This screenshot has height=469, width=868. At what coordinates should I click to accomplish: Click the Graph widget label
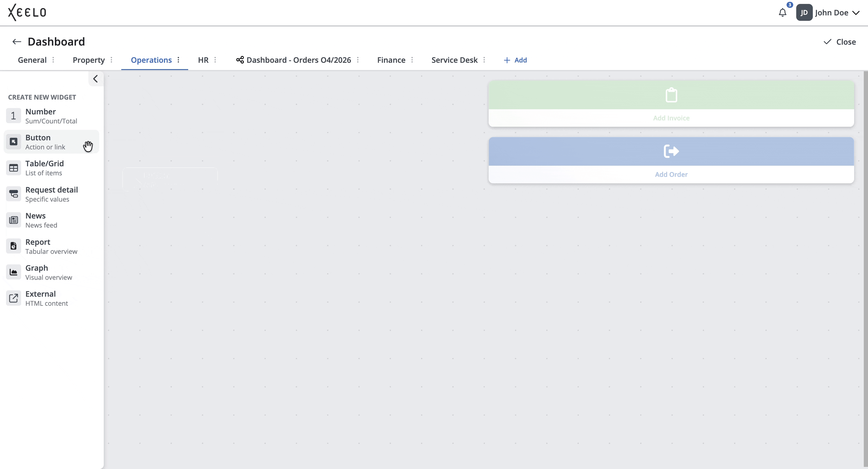(37, 268)
